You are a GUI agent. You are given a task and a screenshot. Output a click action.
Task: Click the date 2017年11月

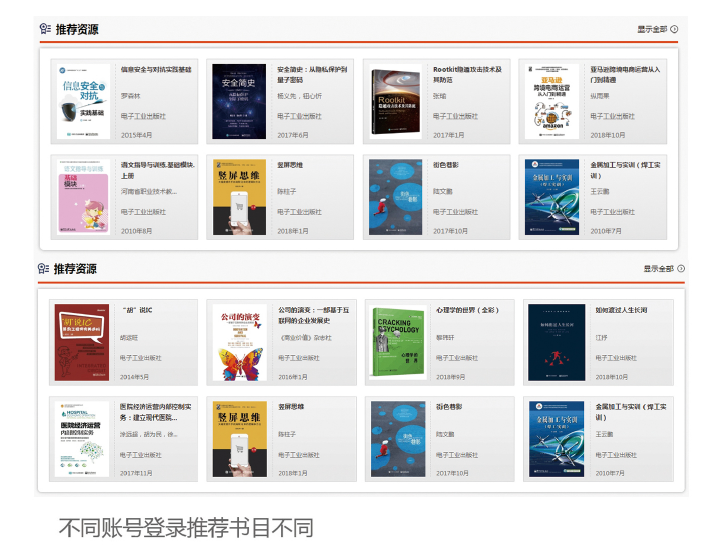[136, 473]
